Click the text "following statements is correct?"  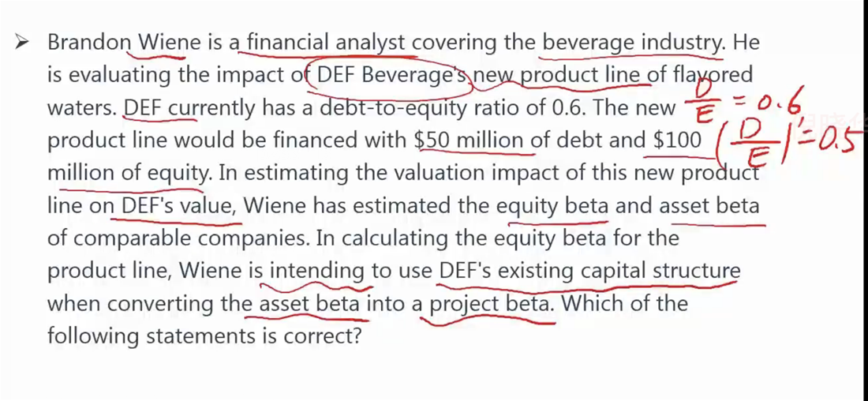[x=204, y=336]
